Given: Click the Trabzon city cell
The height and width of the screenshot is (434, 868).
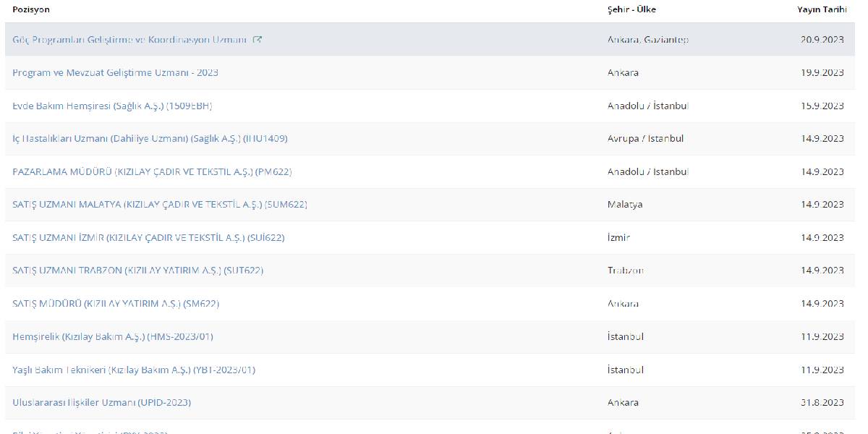Looking at the screenshot, I should coord(626,271).
